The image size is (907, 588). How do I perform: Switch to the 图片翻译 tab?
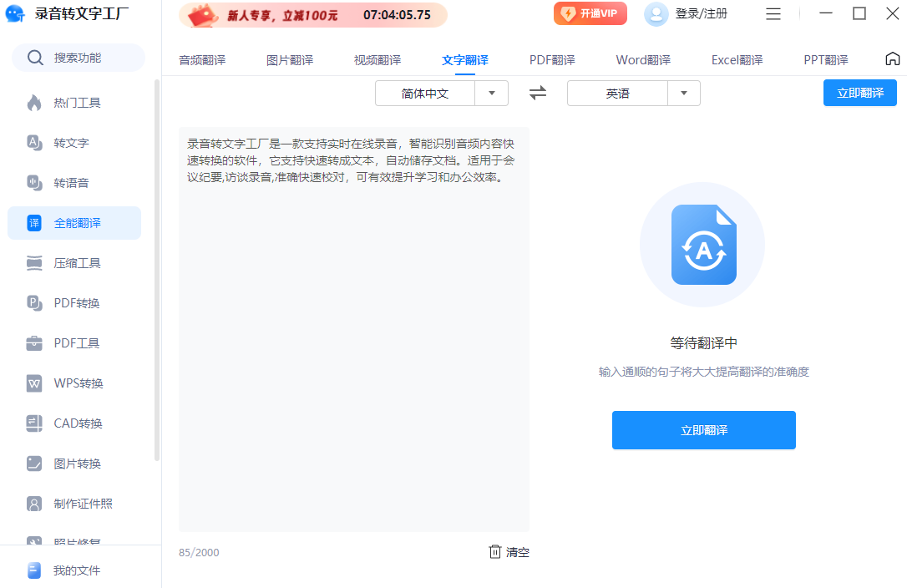[290, 60]
